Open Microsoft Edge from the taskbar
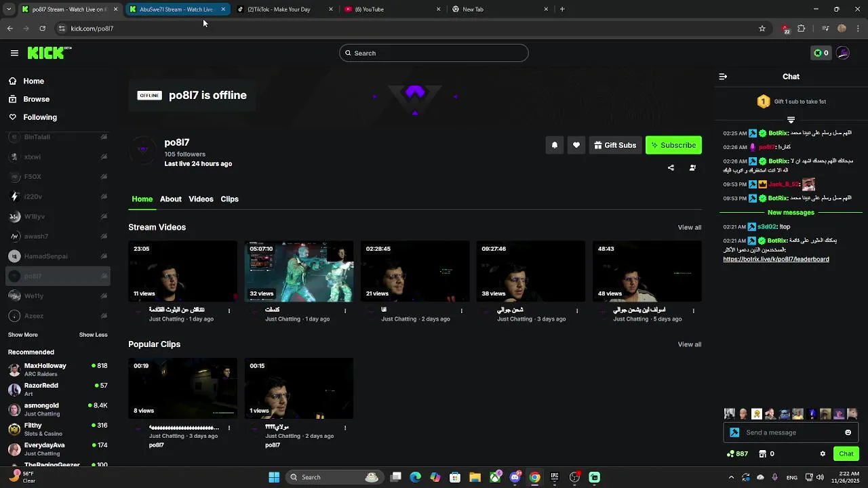Viewport: 868px width, 488px height. (x=416, y=477)
